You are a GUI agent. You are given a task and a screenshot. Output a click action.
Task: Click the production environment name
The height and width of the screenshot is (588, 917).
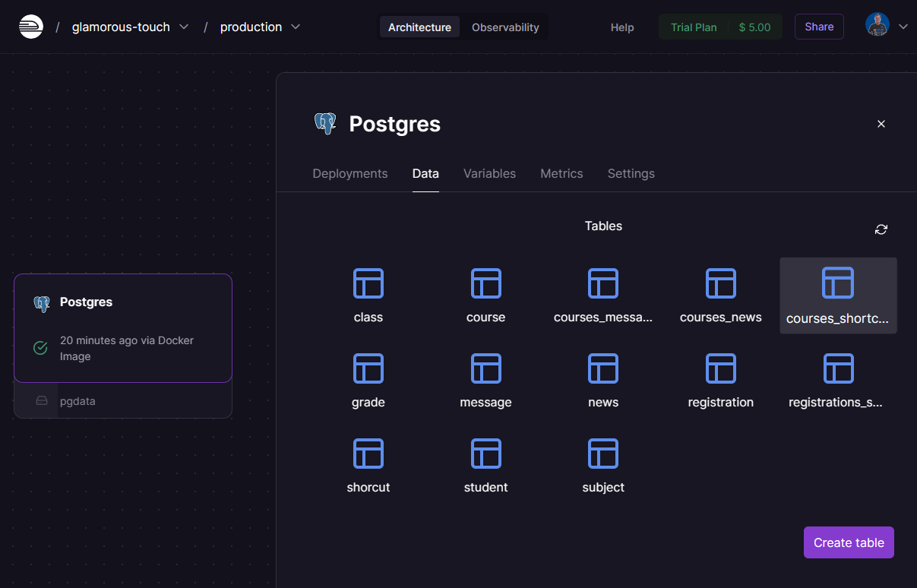[x=251, y=27]
